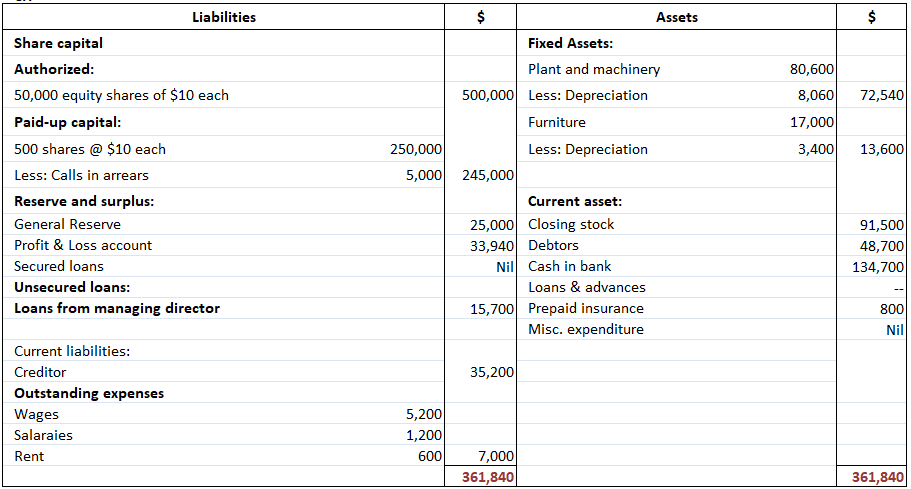Select the Calls in arrears cell
911x489 pixels.
[x=82, y=176]
